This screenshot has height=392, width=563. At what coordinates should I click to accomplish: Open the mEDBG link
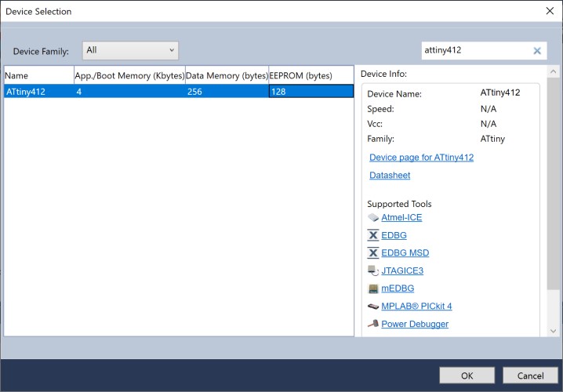click(398, 289)
